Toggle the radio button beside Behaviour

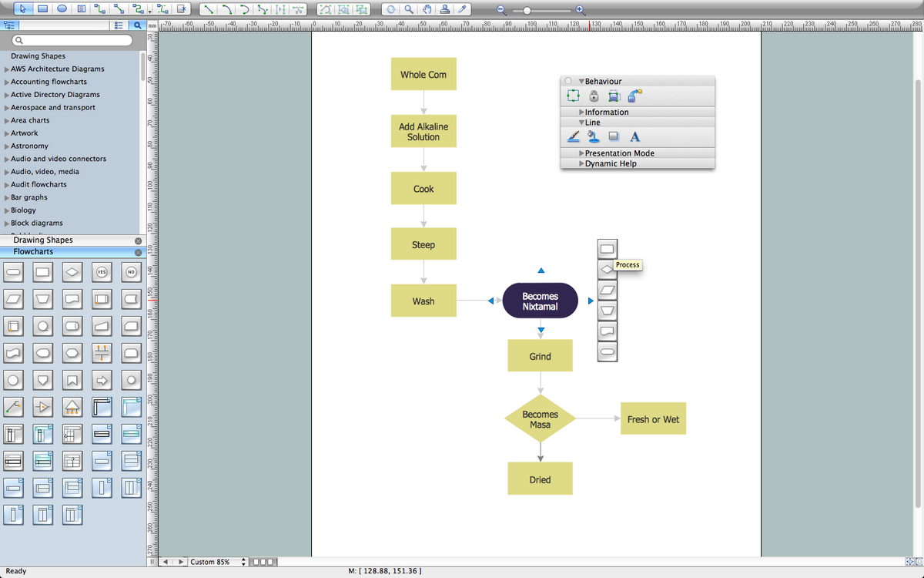point(568,81)
